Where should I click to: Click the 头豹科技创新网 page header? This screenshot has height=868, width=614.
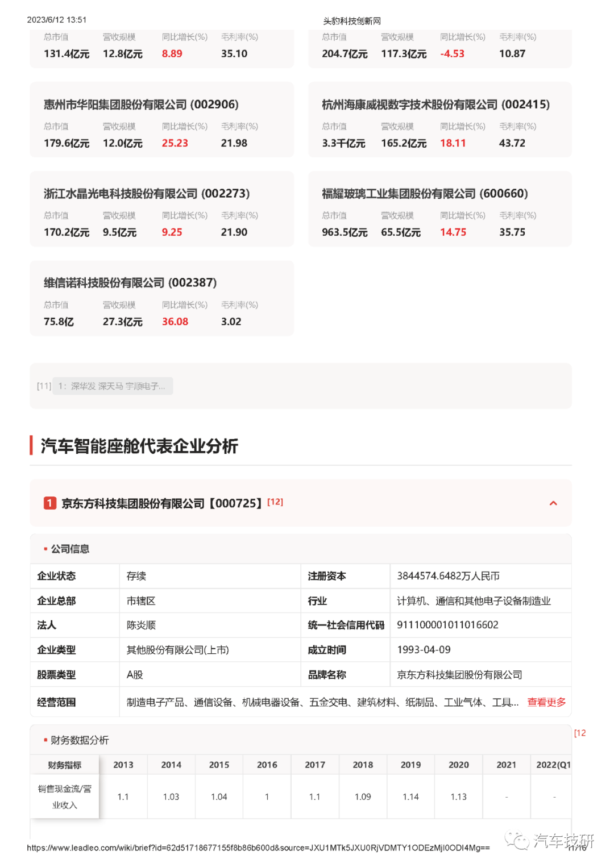352,21
